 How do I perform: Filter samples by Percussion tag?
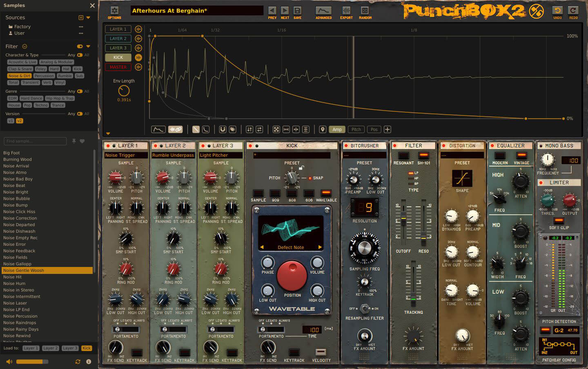click(44, 76)
